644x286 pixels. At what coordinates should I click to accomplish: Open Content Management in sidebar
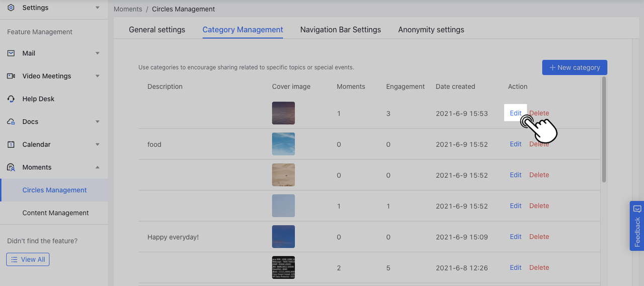pos(55,213)
